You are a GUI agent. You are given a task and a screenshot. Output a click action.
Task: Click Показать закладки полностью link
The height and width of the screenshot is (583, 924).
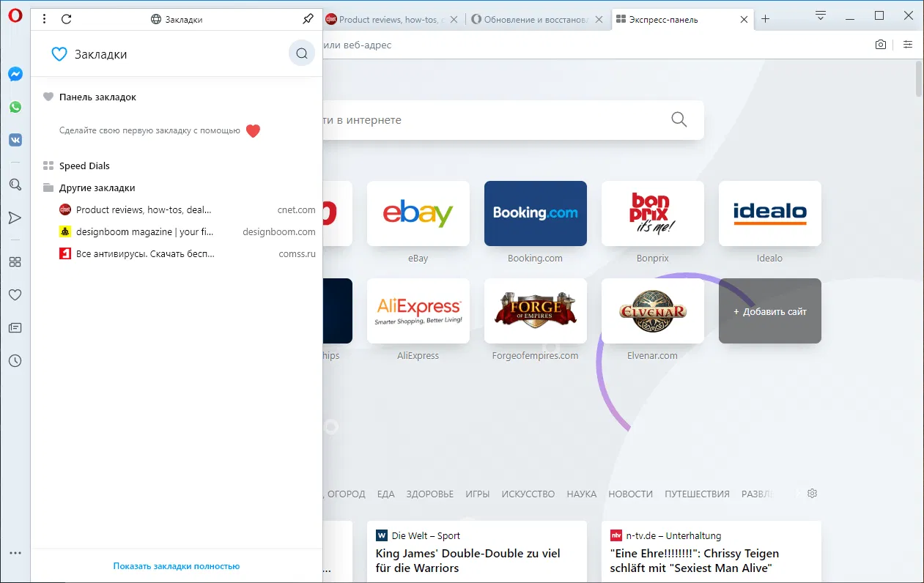pos(176,566)
